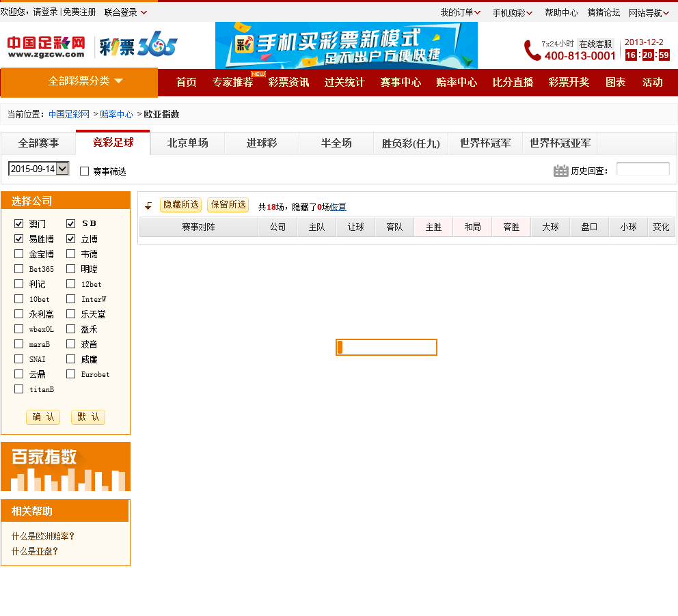The image size is (678, 616).
Task: Open the 帮助中心 link
Action: 561,12
